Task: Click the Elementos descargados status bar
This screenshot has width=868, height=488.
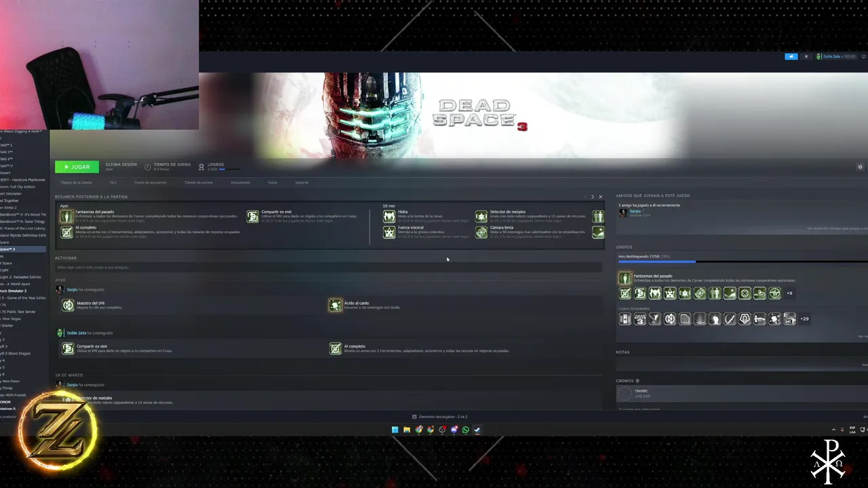Action: click(x=439, y=417)
